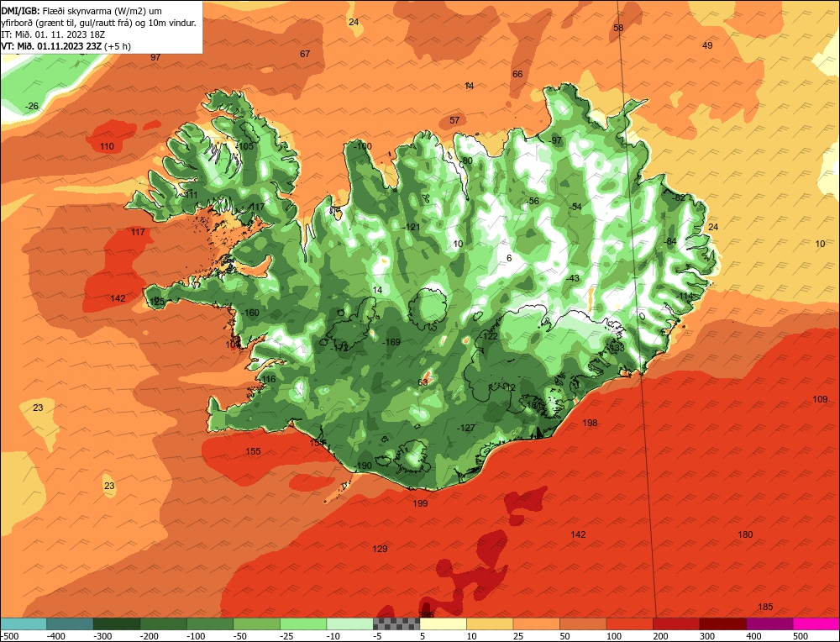
Task: Click the '110' value west of Westfjords
Action: click(x=108, y=146)
